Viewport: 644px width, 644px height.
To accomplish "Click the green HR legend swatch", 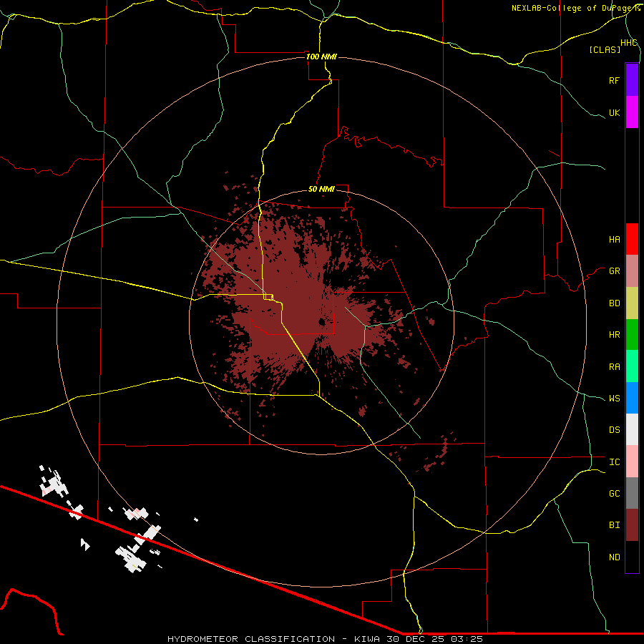I will [x=632, y=335].
